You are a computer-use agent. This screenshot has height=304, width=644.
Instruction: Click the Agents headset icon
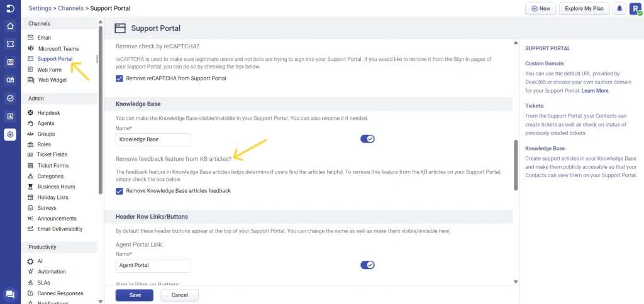pos(30,123)
